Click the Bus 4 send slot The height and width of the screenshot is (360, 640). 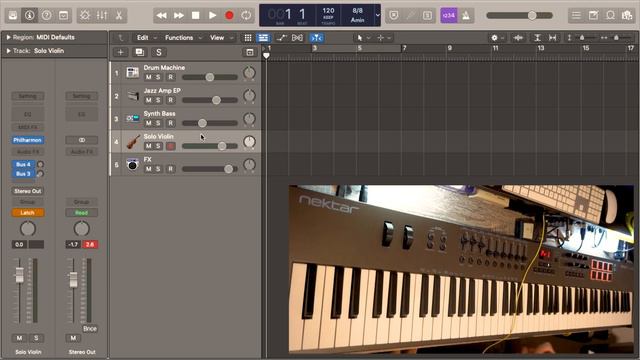(x=23, y=164)
